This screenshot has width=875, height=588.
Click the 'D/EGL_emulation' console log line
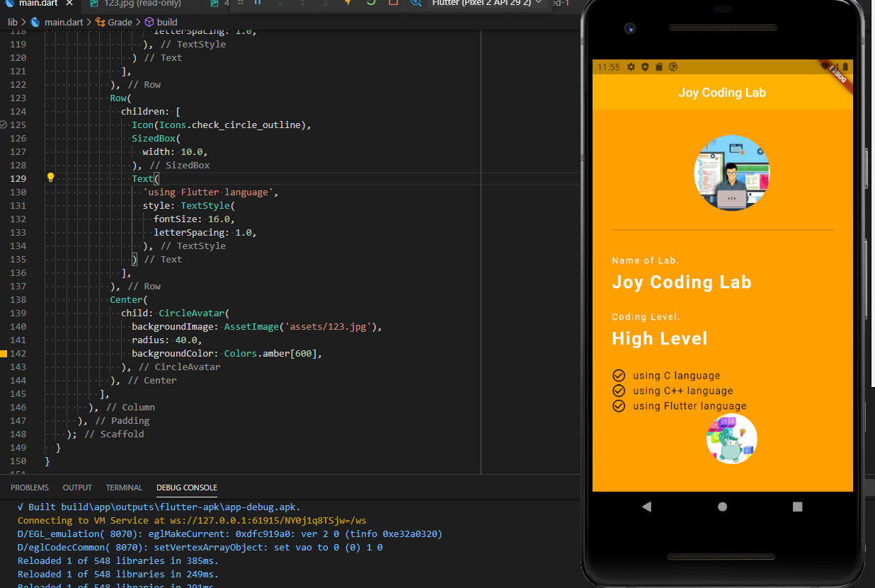click(230, 534)
